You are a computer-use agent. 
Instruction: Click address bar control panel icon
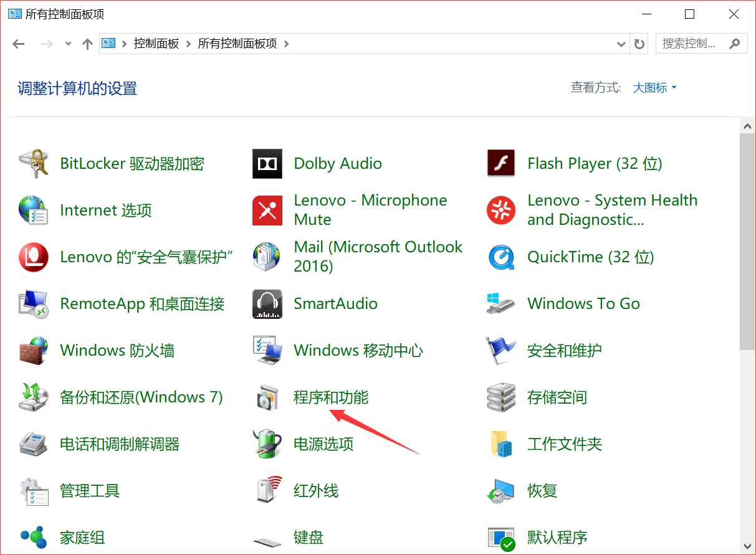point(109,44)
